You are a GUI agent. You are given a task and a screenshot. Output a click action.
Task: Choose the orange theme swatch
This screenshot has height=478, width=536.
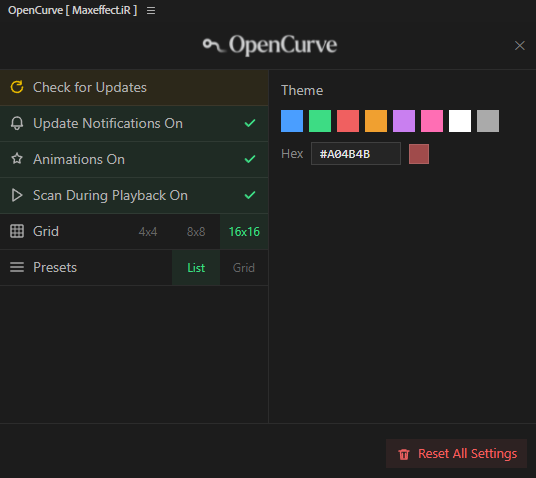(x=376, y=121)
